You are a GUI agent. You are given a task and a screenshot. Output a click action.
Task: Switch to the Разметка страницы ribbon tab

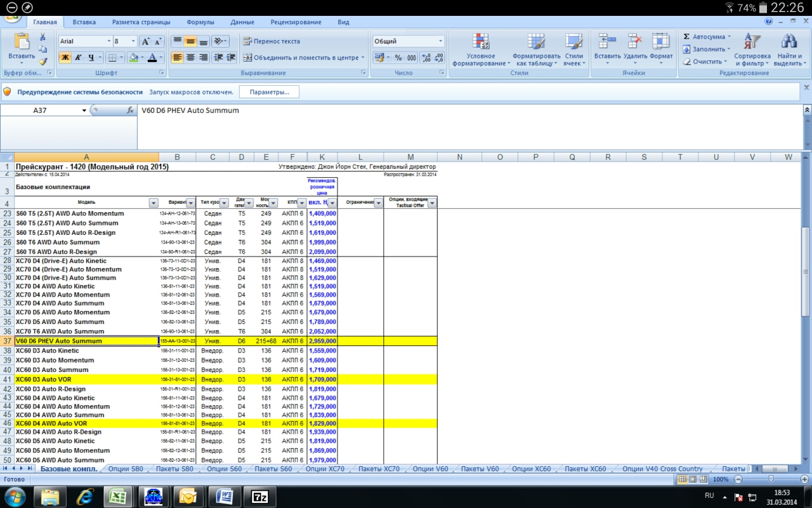click(x=140, y=22)
